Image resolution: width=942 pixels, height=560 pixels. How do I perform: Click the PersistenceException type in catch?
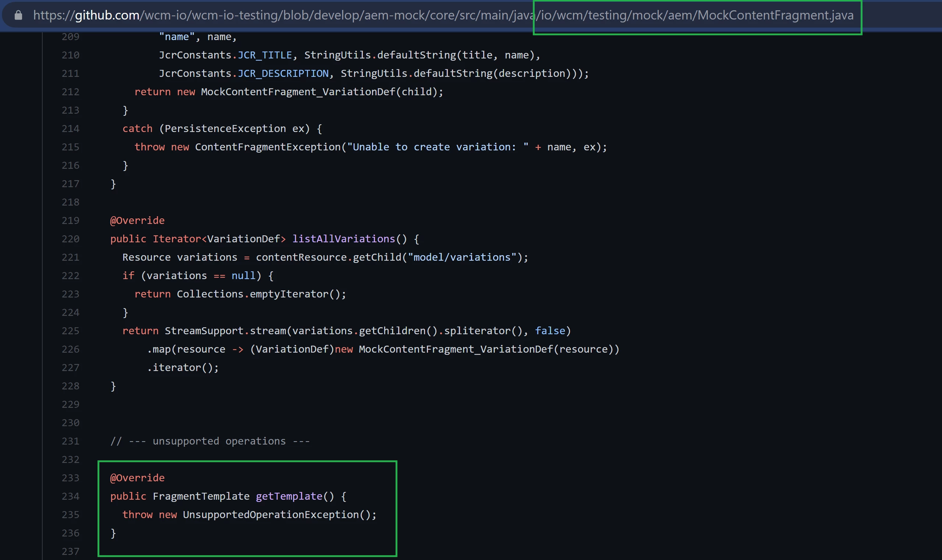[225, 129]
